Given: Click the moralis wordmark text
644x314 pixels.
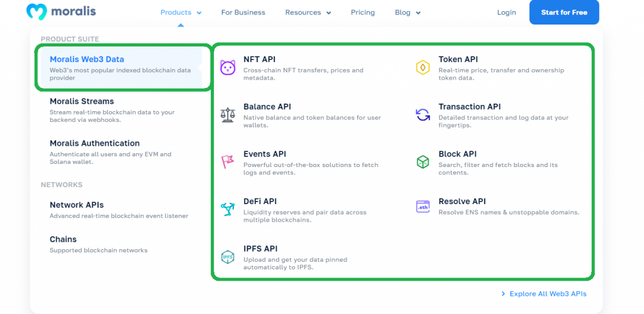Looking at the screenshot, I should pos(74,11).
